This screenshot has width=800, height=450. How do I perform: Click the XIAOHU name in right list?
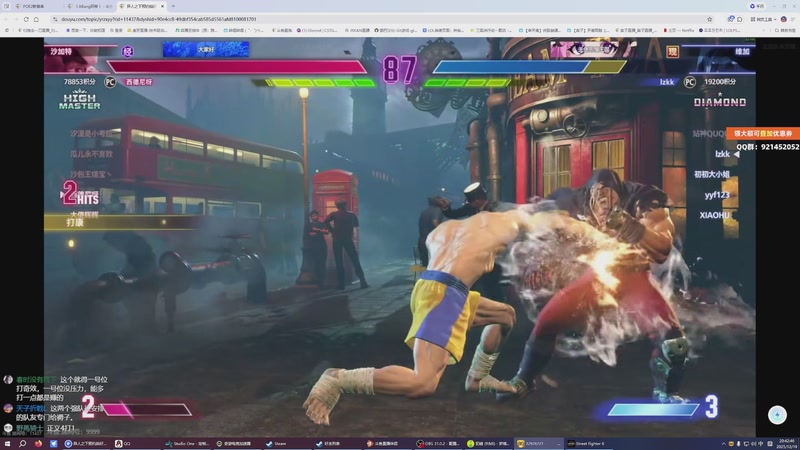714,215
